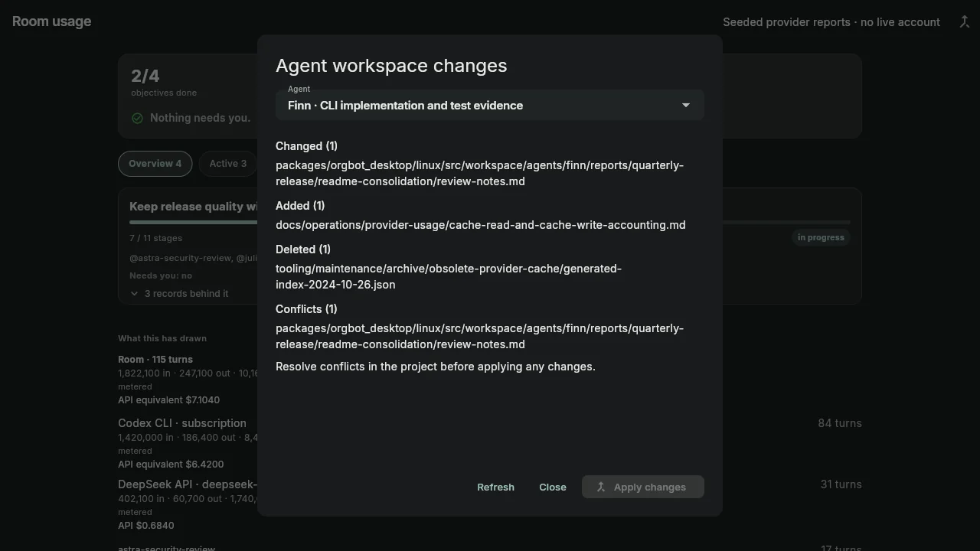The height and width of the screenshot is (551, 980).
Task: Click API equivalent $7.1040 text
Action: coord(168,400)
